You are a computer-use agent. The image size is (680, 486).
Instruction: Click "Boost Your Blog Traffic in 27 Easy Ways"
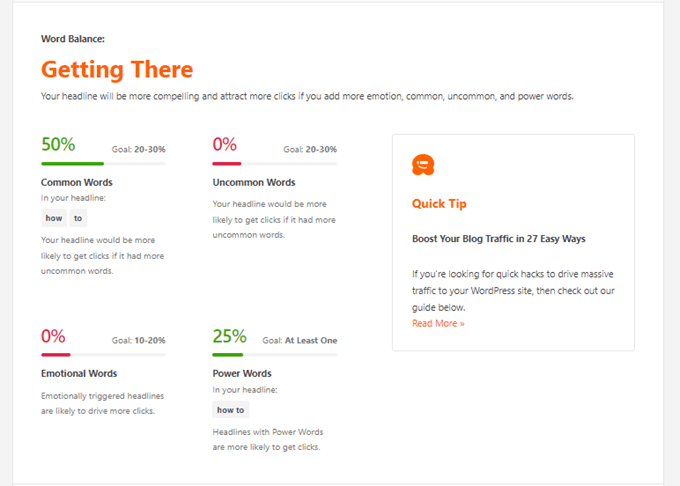click(498, 239)
